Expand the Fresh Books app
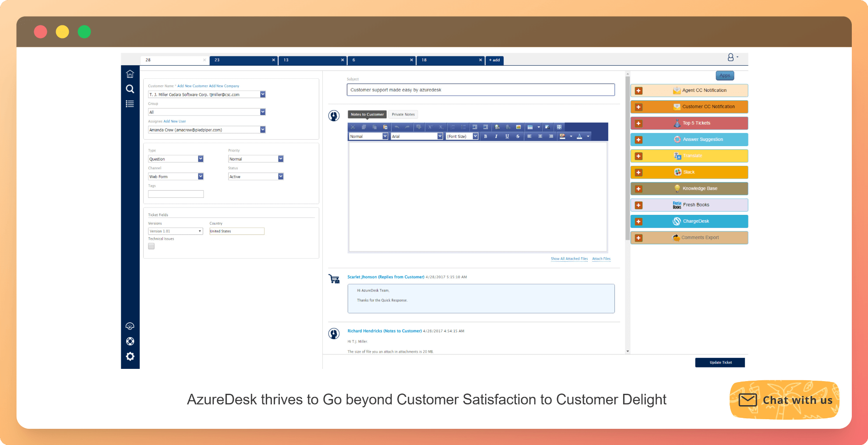 639,205
